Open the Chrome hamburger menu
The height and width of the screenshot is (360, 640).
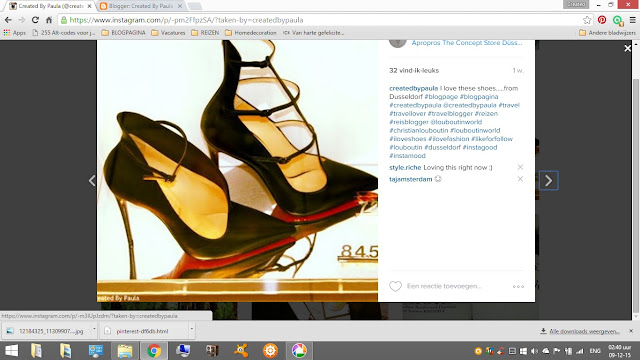point(632,20)
